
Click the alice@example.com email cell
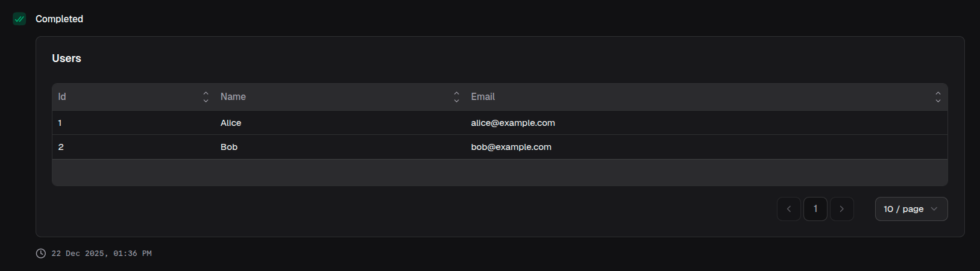pyautogui.click(x=513, y=123)
